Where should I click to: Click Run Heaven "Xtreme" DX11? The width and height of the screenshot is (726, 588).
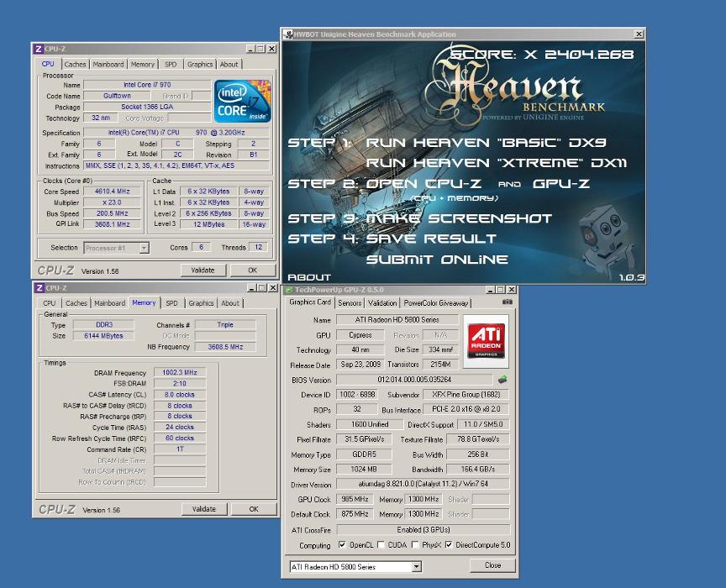pyautogui.click(x=497, y=163)
